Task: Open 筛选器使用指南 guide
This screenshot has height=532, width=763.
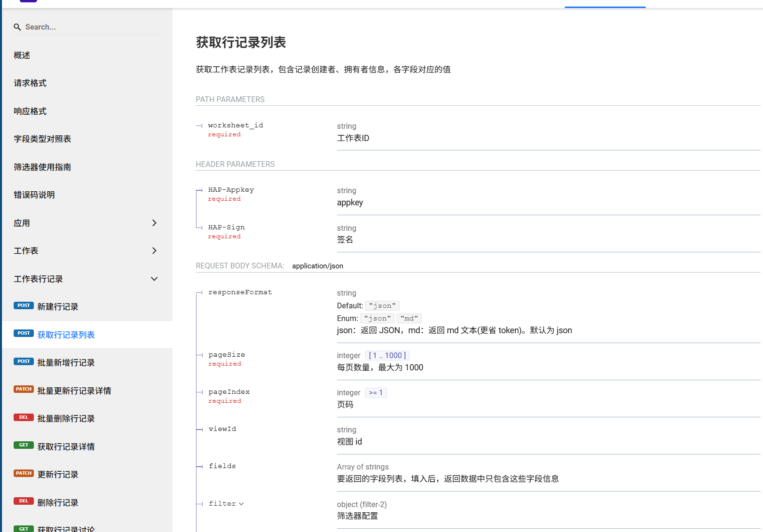Action: (x=42, y=167)
